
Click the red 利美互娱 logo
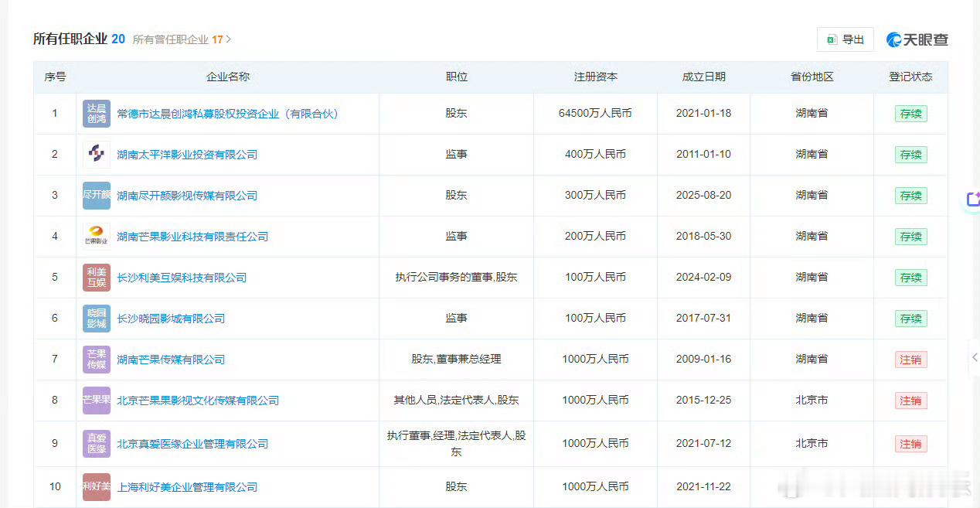coord(96,277)
